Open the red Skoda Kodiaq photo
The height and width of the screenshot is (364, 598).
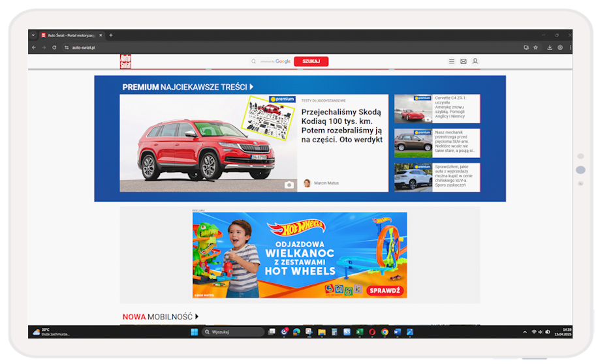coord(208,144)
